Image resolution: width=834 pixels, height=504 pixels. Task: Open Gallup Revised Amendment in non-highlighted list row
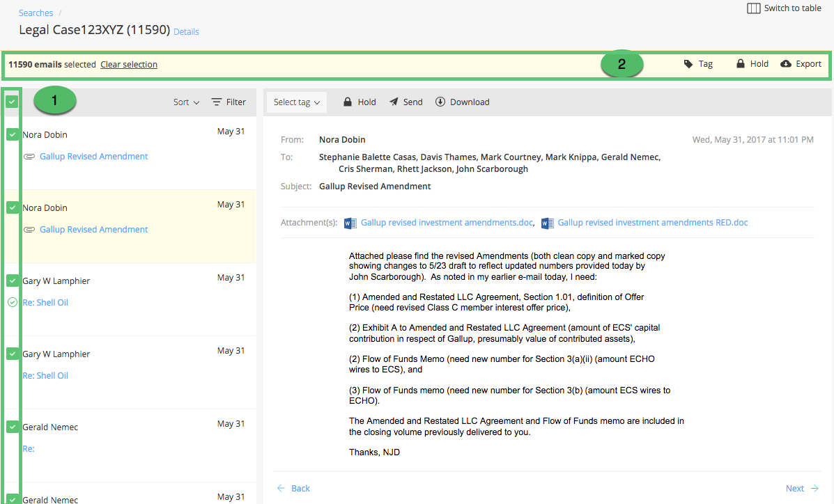[x=93, y=157]
